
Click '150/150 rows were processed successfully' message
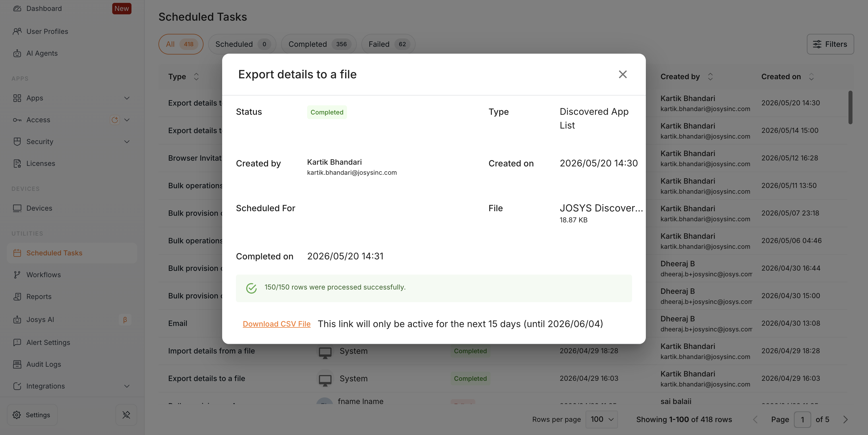coord(335,287)
